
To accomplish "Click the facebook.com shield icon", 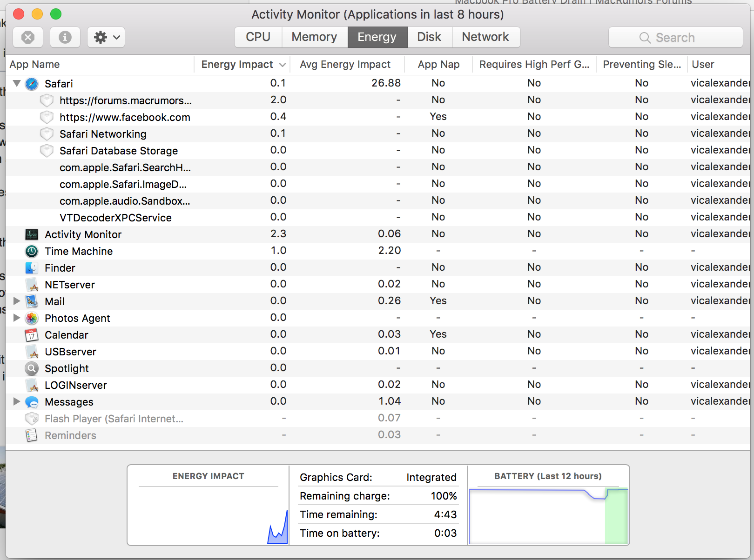I will click(47, 117).
